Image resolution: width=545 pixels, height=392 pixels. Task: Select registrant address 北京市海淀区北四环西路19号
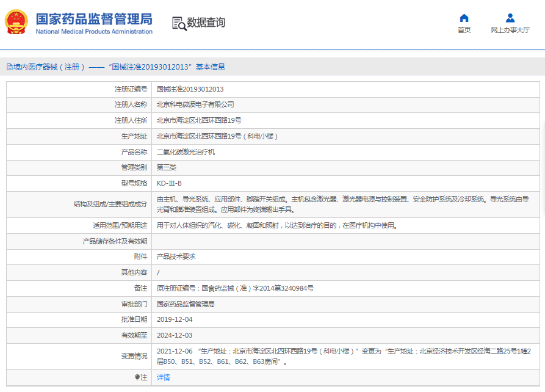(199, 120)
